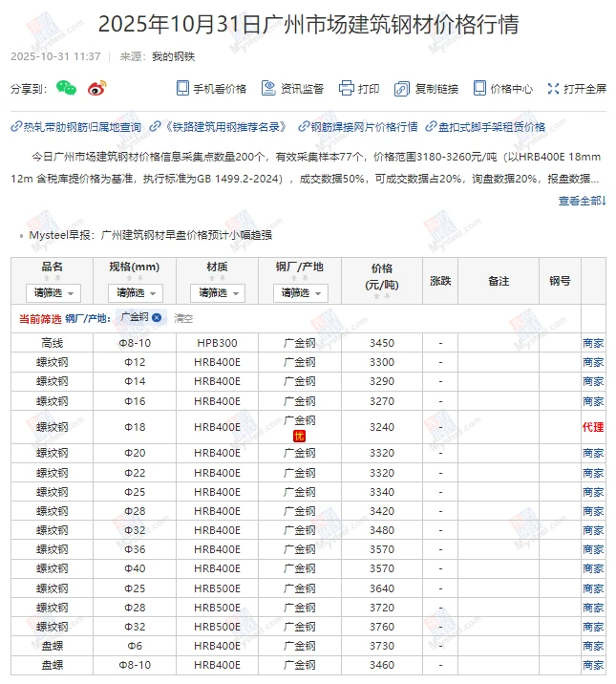616x684 pixels.
Task: Click the price 3450 for 高线
Action: coord(382,343)
